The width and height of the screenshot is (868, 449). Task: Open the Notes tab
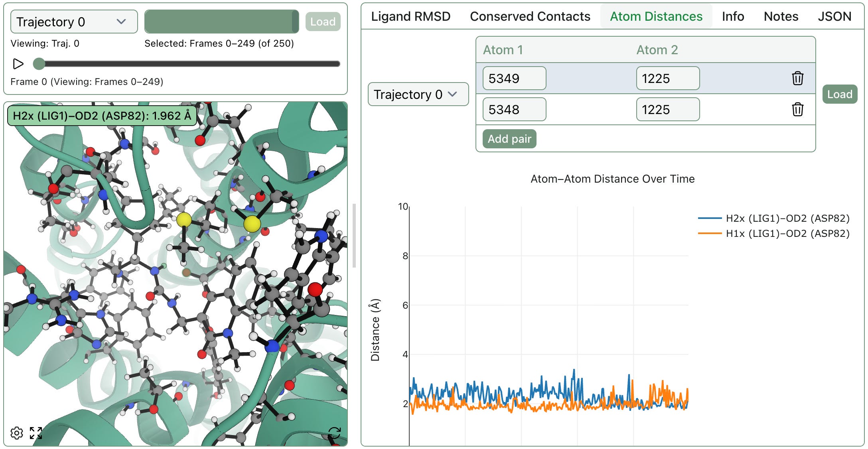pos(781,16)
